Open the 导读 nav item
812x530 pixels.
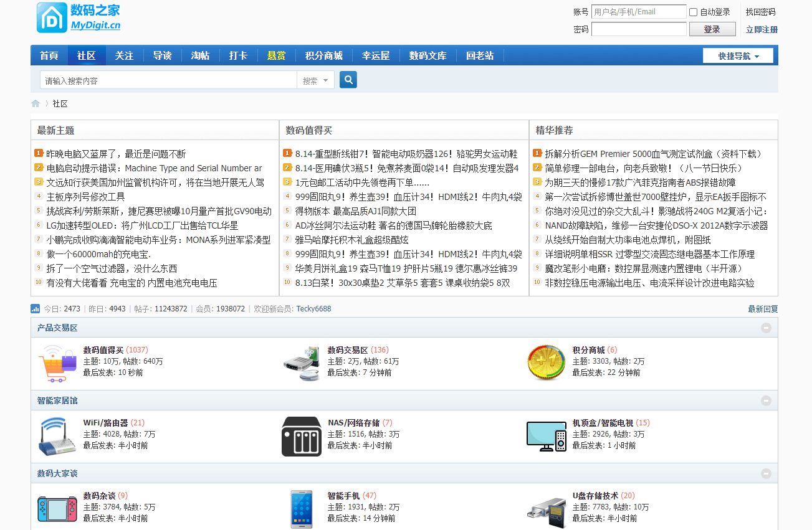click(162, 55)
